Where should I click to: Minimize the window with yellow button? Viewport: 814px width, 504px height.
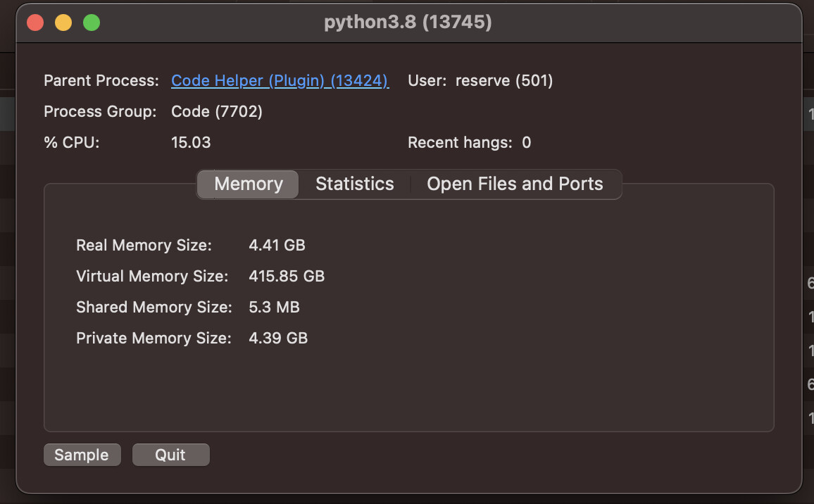[63, 23]
